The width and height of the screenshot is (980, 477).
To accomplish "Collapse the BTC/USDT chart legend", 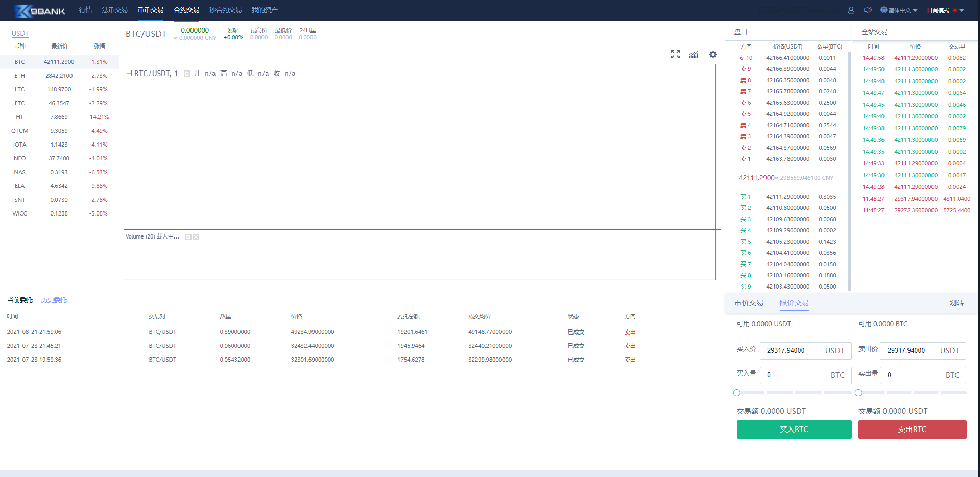I will (129, 74).
